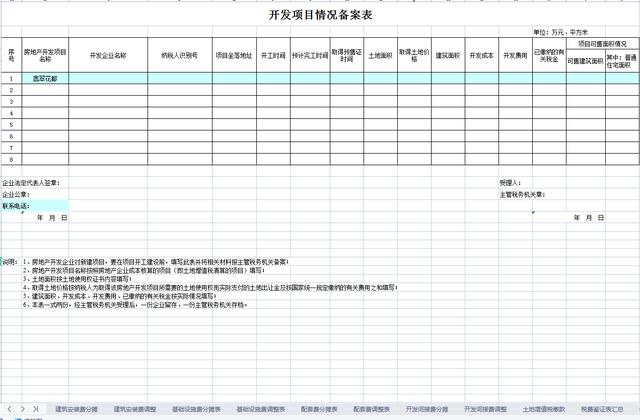Select the 开发间接费分摊 sheet tab
The image size is (640, 420).
427,409
